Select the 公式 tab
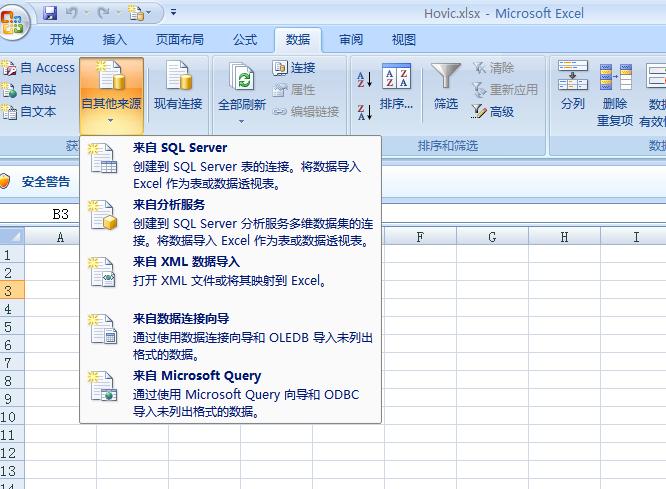This screenshot has width=666, height=489. coord(245,40)
